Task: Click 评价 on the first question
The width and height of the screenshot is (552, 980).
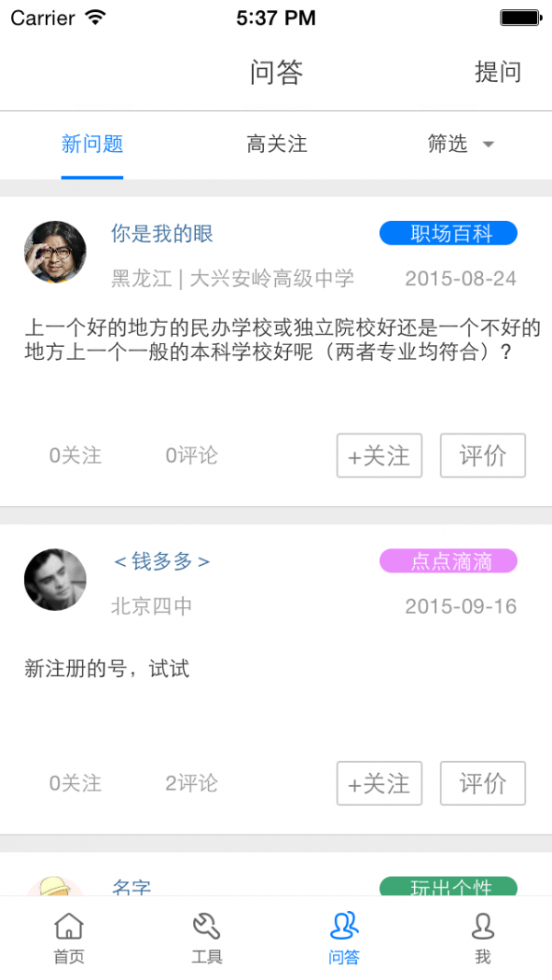Action: (482, 455)
